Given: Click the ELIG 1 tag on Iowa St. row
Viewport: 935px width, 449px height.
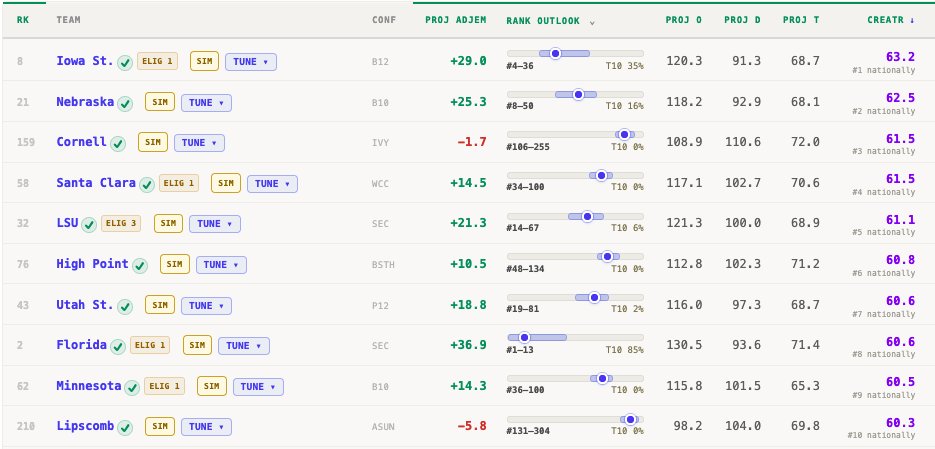Looking at the screenshot, I should 157,61.
